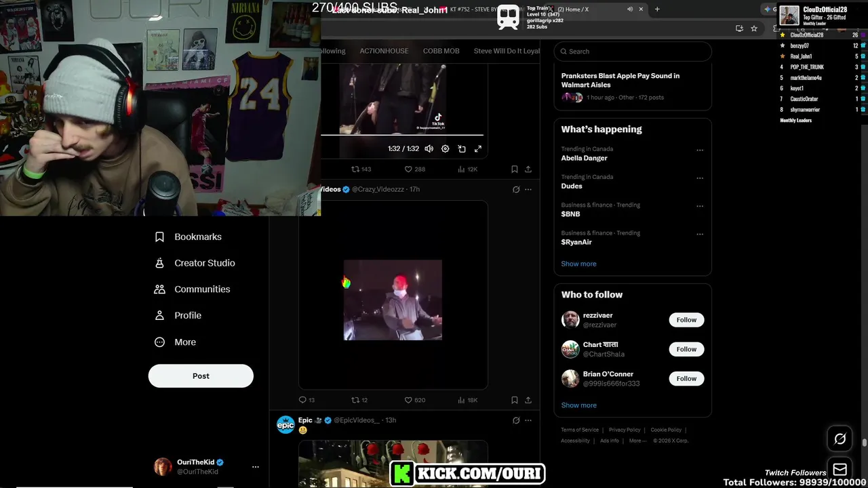Open a new browser tab
This screenshot has width=868, height=488.
click(x=657, y=9)
